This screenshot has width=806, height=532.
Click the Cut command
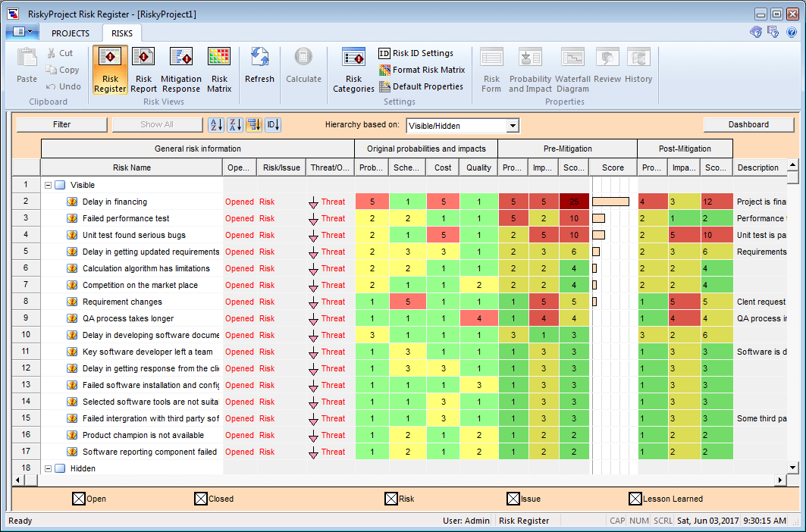coord(60,53)
